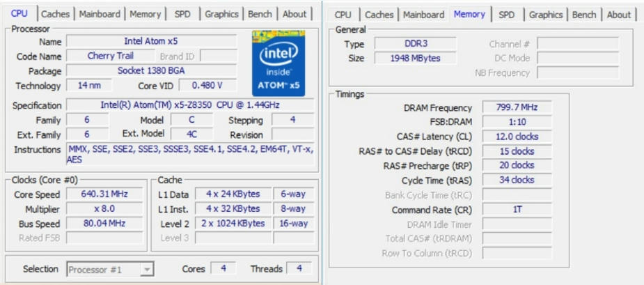Click the DRAM Frequency value 799.7 MHz
644x285 pixels.
point(517,107)
